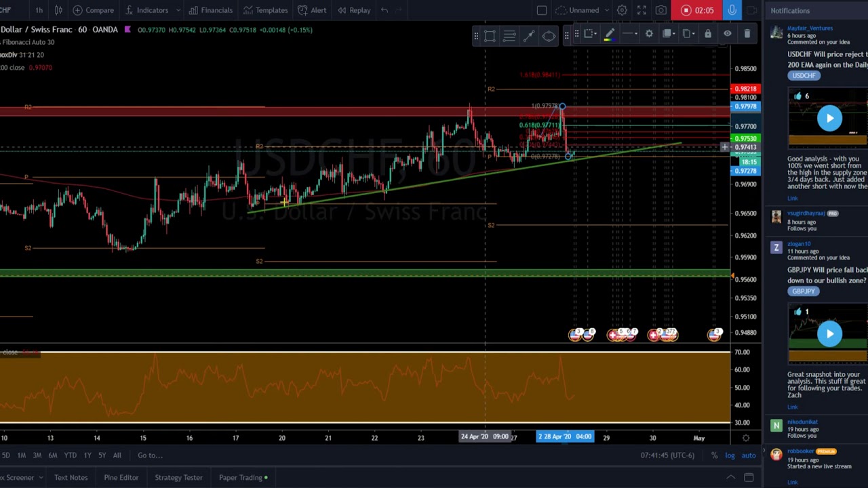Image resolution: width=868 pixels, height=488 pixels.
Task: Open time axis settings gear
Action: point(746,438)
